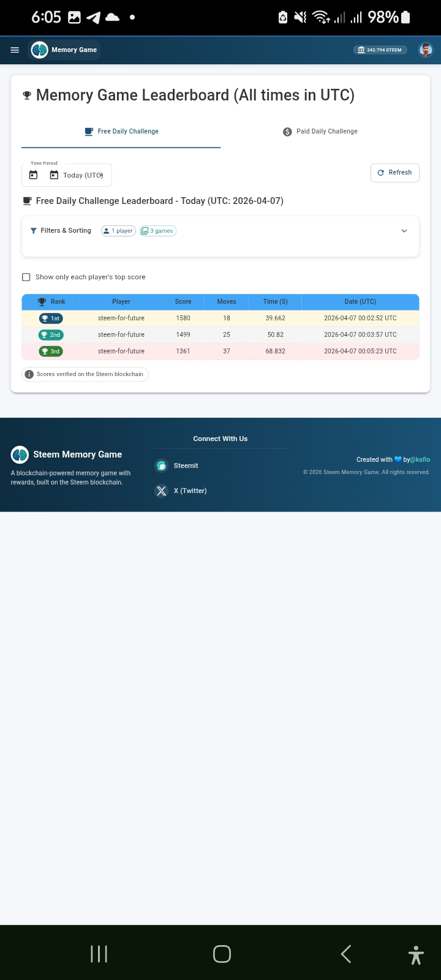
Task: Click moves value 18
Action: pos(227,318)
